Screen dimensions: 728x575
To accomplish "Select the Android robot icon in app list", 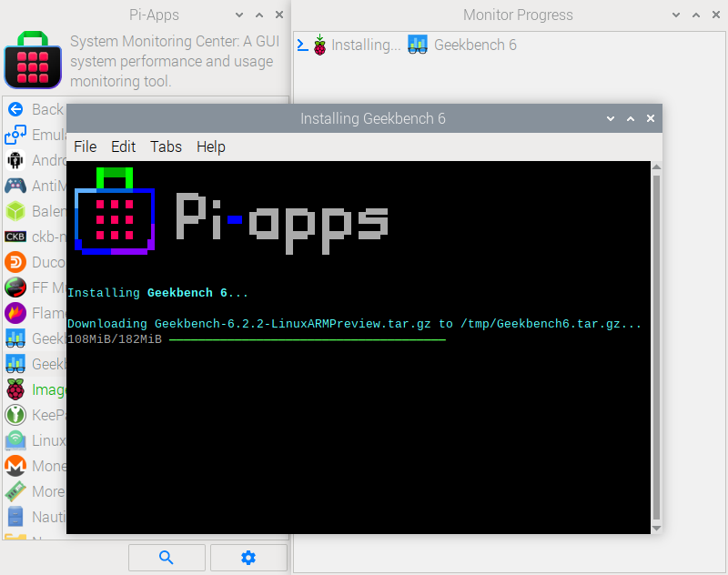I will point(15,160).
